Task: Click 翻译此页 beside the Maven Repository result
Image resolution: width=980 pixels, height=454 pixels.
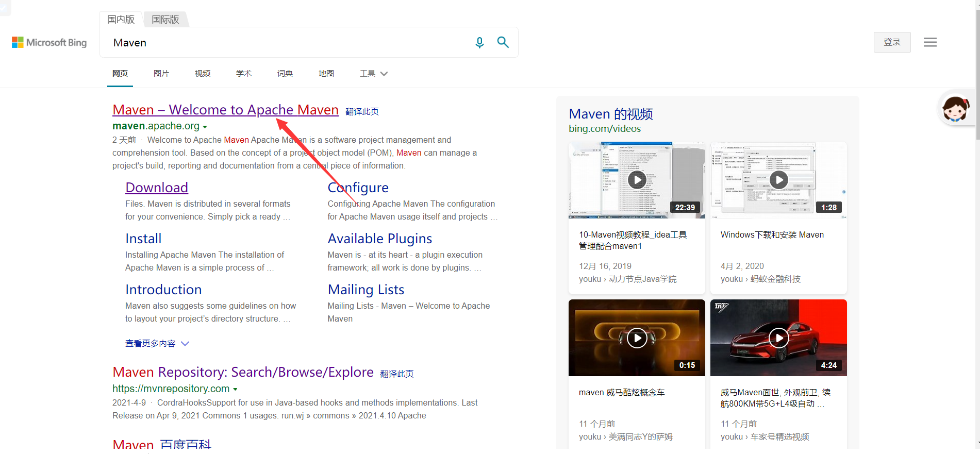Action: tap(397, 374)
